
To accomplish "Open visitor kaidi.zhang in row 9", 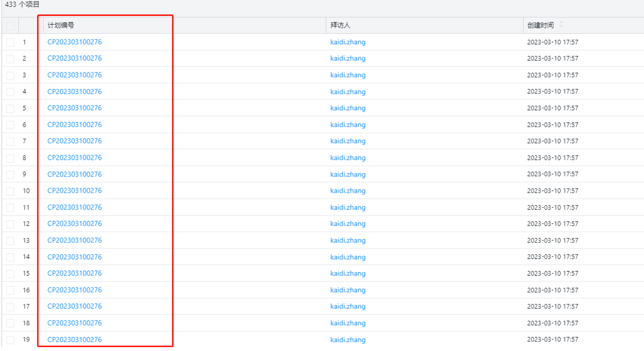I will pos(348,175).
